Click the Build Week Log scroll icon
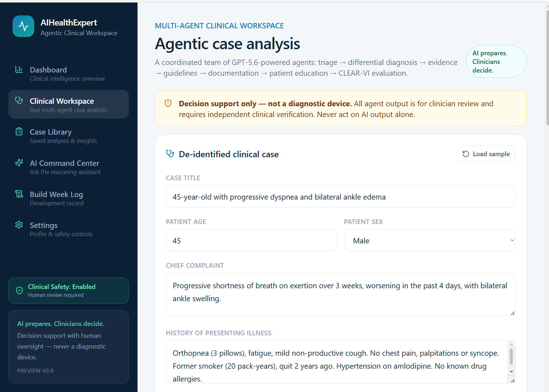This screenshot has height=392, width=549. [x=19, y=194]
